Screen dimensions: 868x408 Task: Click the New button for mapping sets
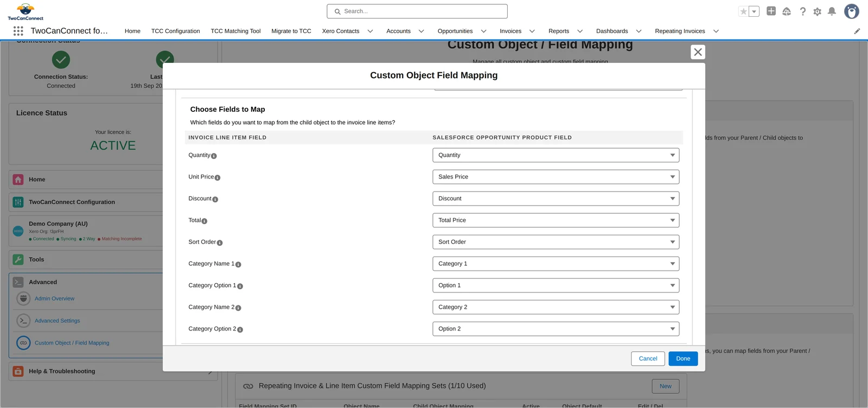tap(666, 386)
